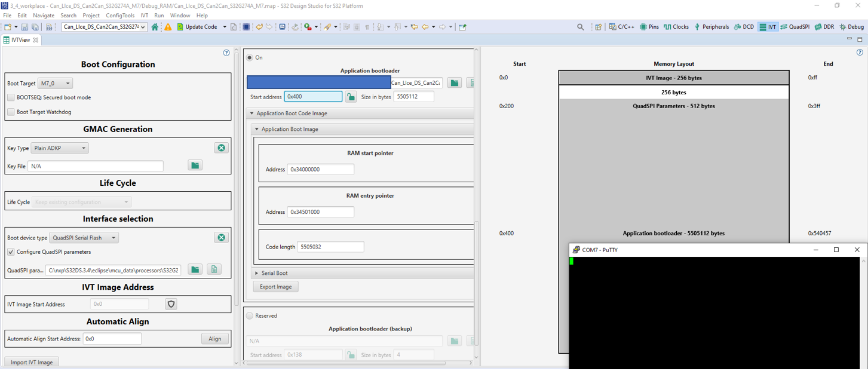Click the toolbar Search magnifier icon
This screenshot has width=868, height=371.
click(x=581, y=27)
